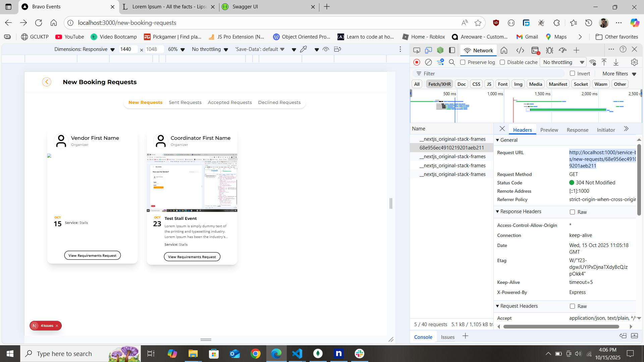
Task: Switch to the Preview tab
Action: [x=549, y=130]
